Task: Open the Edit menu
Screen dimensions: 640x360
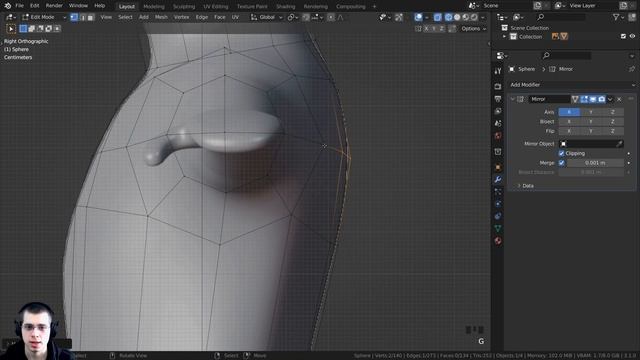Action: click(35, 6)
